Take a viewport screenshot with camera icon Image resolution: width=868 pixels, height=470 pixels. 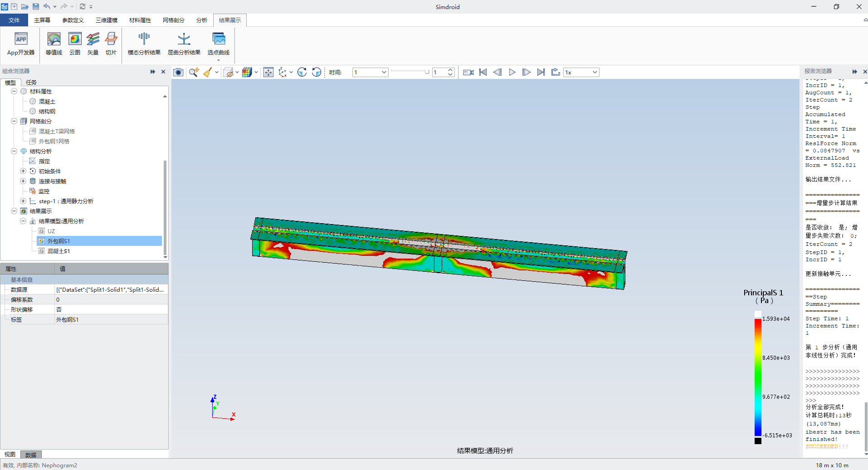(x=178, y=72)
